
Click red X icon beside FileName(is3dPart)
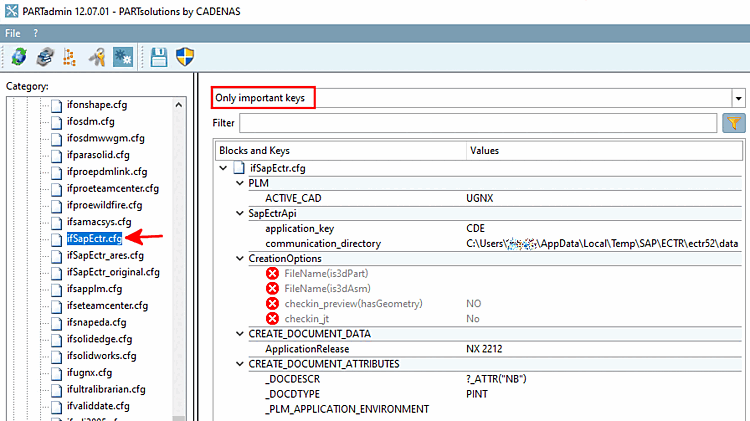click(273, 274)
